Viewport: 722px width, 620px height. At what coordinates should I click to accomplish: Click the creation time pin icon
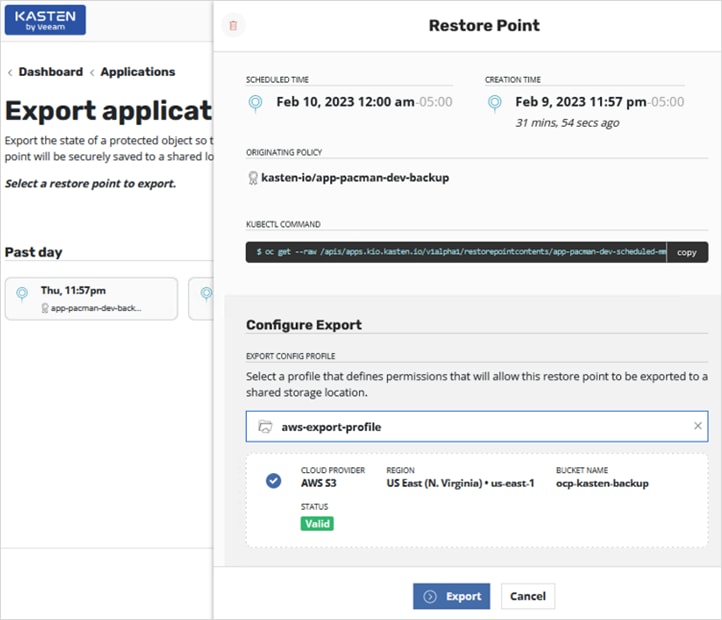(x=495, y=103)
